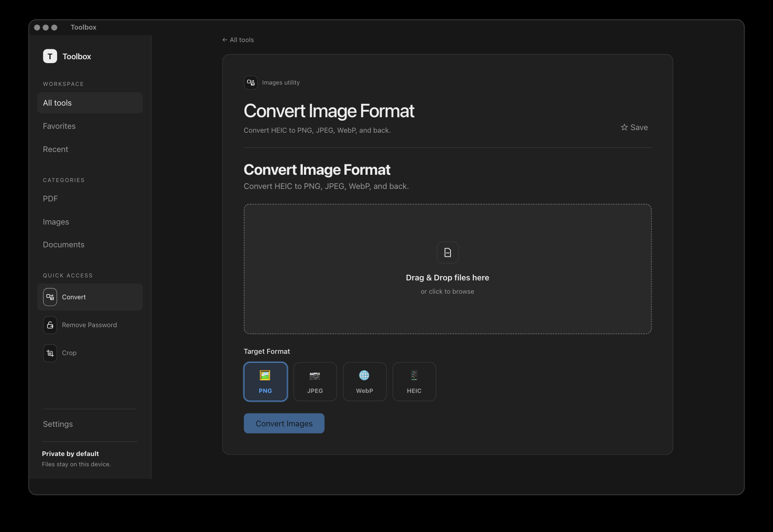Open the Recent section
Viewport: 773px width, 532px height.
tap(90, 149)
